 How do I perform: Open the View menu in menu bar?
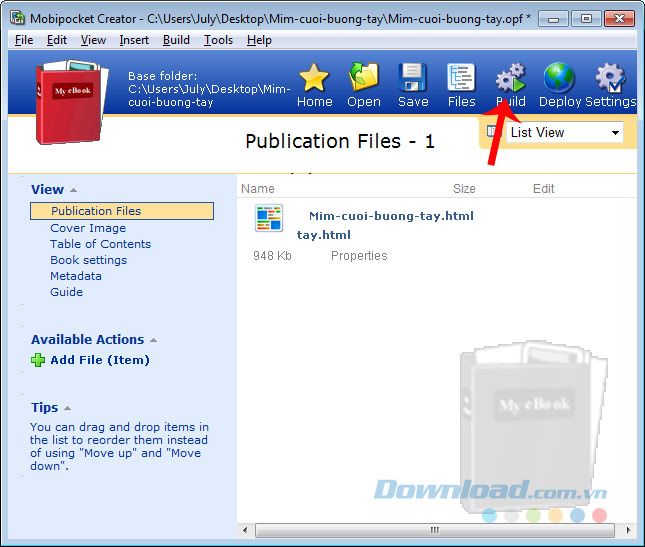click(93, 40)
